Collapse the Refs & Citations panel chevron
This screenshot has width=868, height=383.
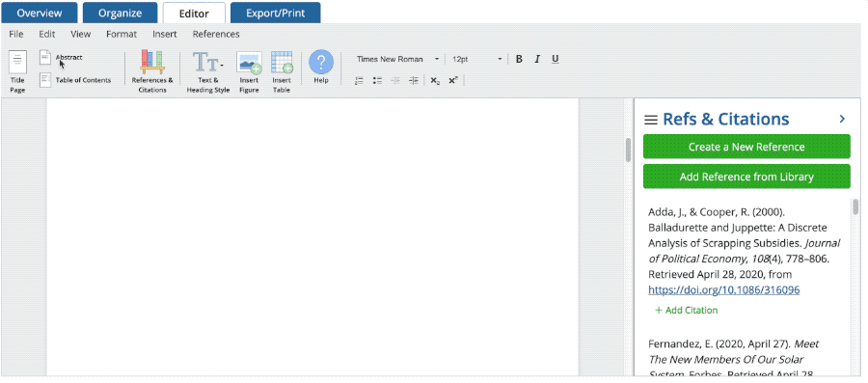(x=842, y=119)
